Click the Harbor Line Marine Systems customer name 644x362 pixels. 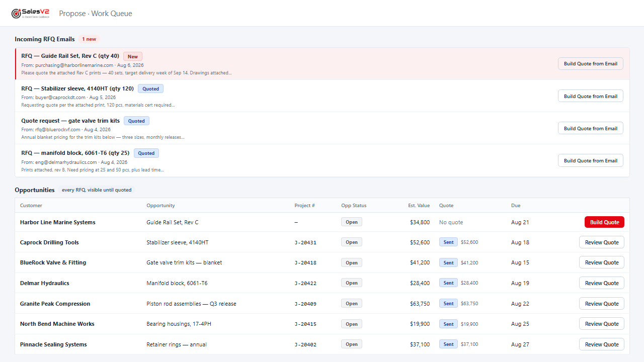(x=58, y=222)
